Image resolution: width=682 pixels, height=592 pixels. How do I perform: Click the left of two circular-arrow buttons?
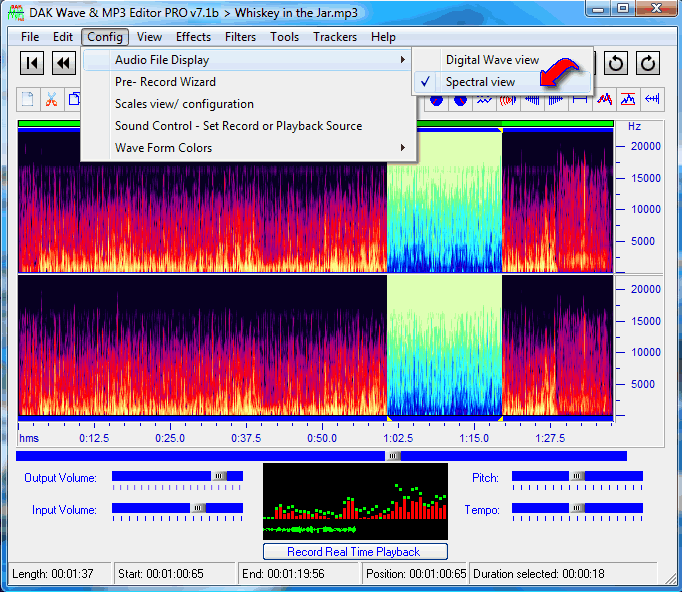click(616, 63)
